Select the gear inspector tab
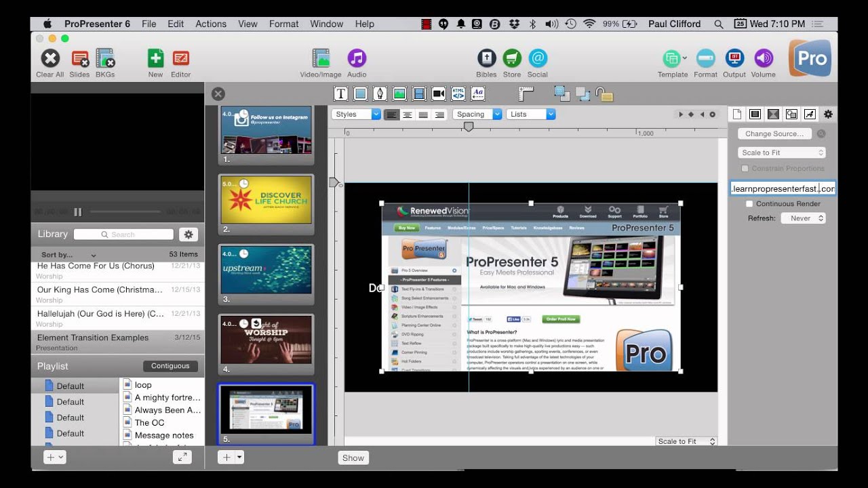868x488 pixels. click(x=828, y=114)
